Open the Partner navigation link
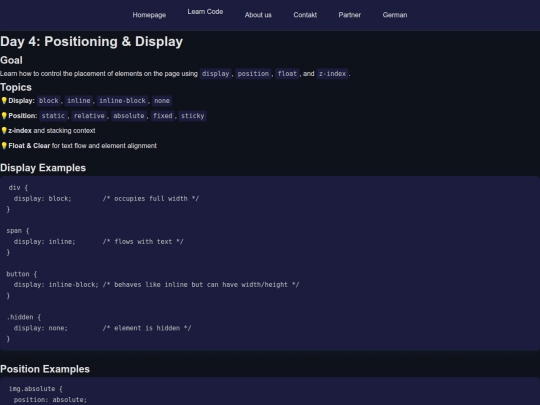Image resolution: width=540 pixels, height=405 pixels. point(350,15)
